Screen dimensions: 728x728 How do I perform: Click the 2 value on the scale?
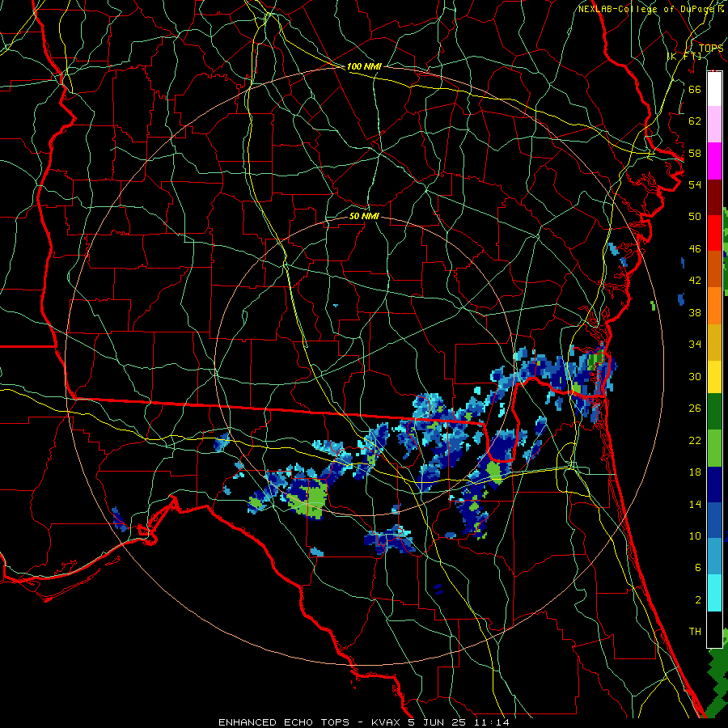(x=698, y=600)
